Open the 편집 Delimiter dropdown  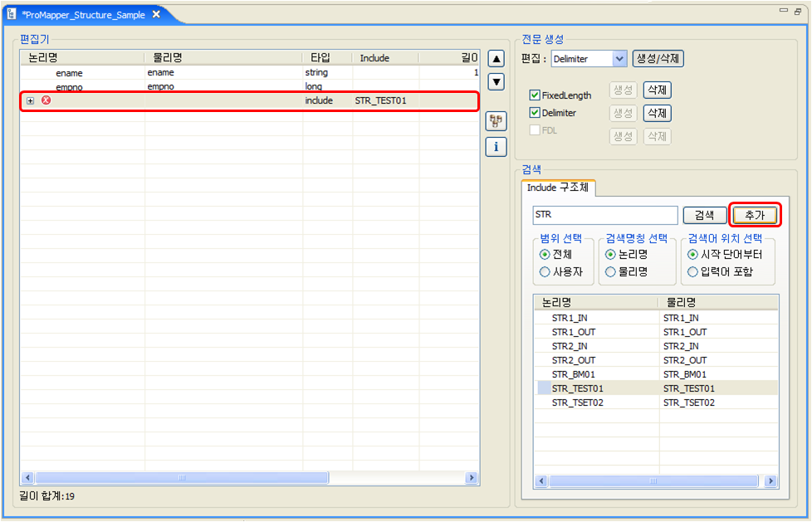[x=619, y=58]
